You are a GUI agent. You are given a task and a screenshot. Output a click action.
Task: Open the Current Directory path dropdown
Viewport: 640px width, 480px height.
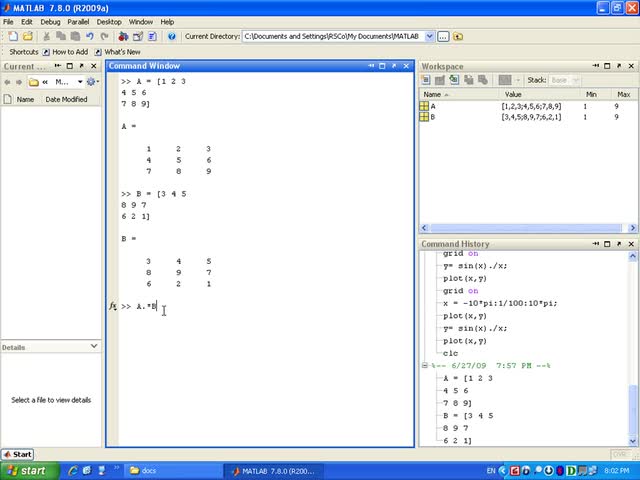point(429,36)
